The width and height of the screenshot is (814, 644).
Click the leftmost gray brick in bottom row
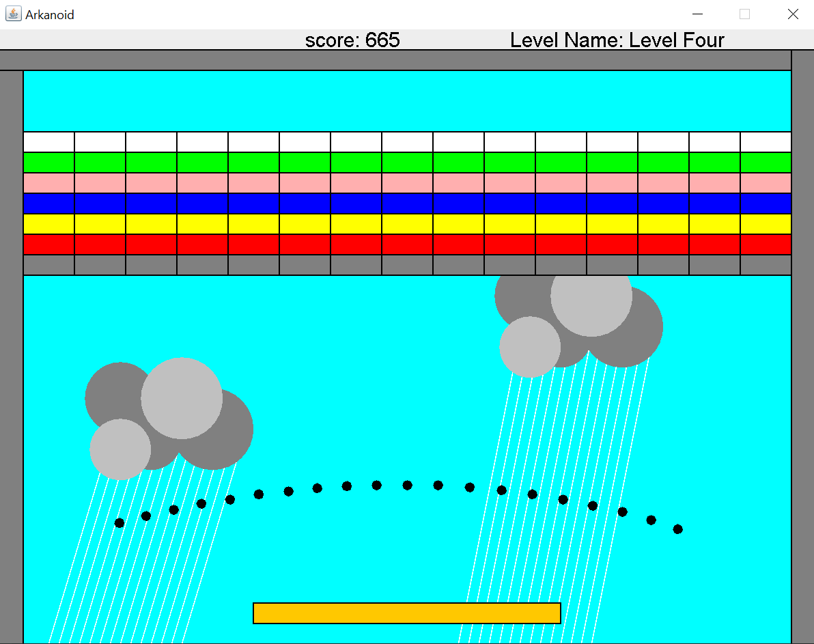coord(48,265)
